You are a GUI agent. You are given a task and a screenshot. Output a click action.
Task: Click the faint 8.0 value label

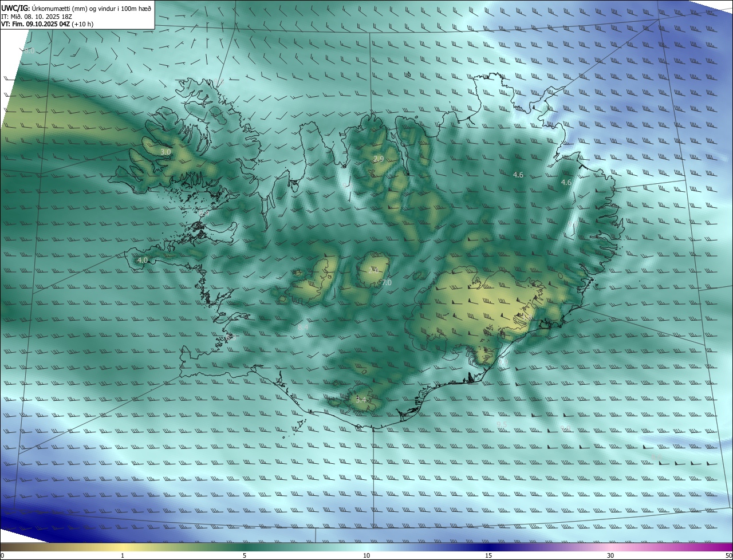click(29, 51)
